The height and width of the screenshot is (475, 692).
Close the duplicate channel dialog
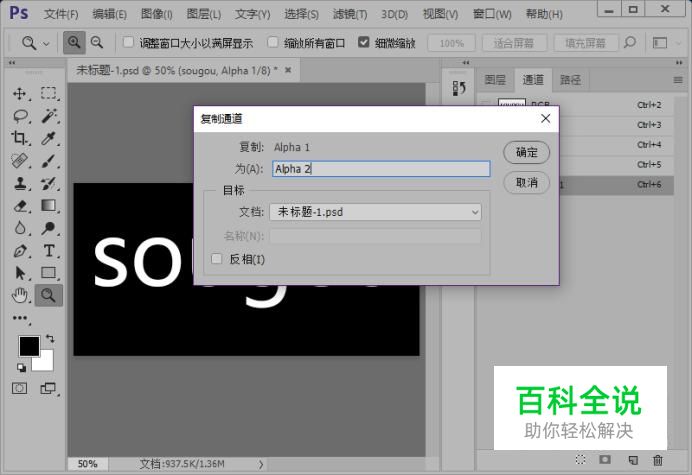point(545,118)
